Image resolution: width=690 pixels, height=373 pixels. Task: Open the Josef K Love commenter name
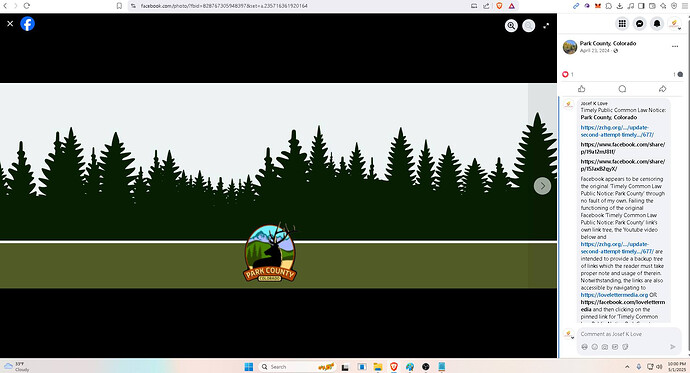(x=594, y=103)
